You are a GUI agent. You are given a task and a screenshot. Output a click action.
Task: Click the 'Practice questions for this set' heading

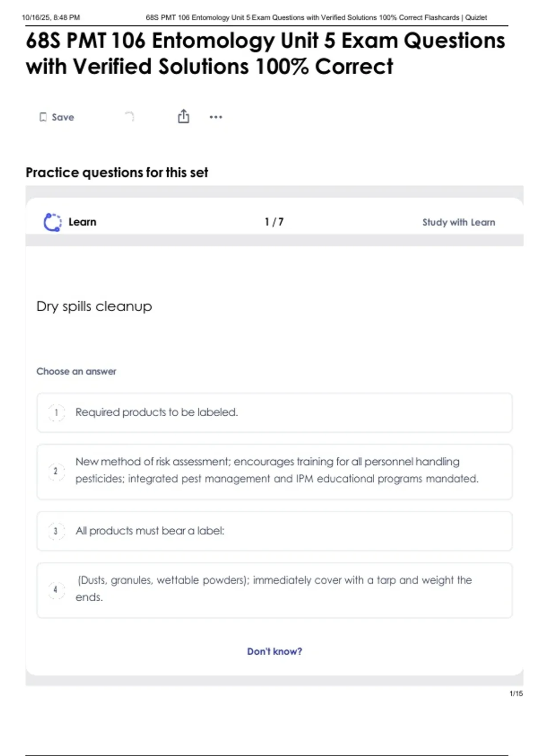[117, 173]
